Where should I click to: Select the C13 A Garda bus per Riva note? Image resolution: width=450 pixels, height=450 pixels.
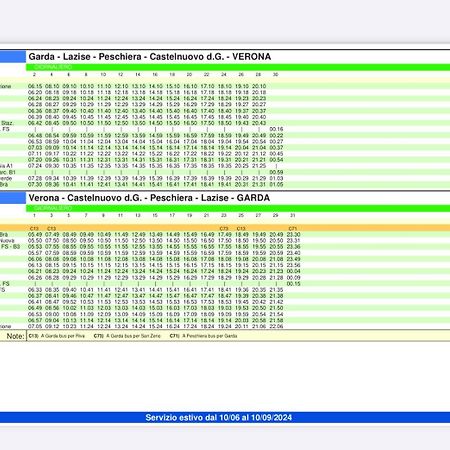point(57,336)
